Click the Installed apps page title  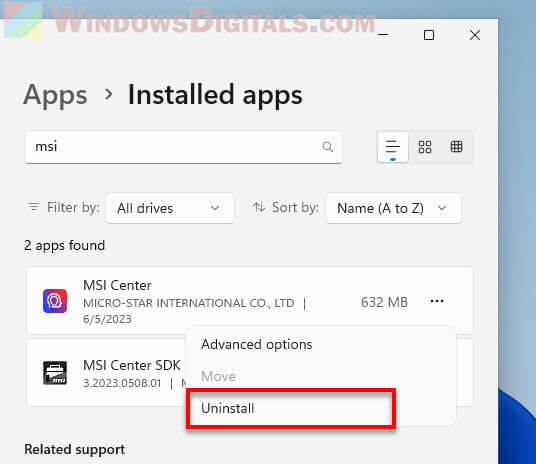coord(215,95)
